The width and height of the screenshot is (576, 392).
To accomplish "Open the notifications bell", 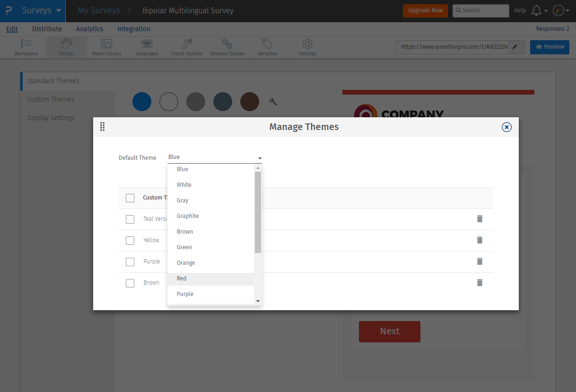I will [536, 10].
